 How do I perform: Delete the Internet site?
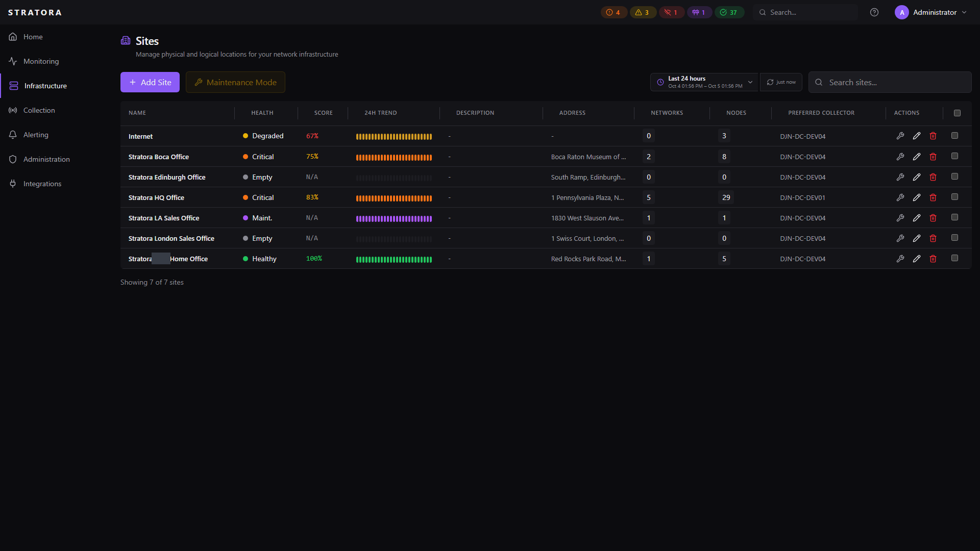click(933, 136)
